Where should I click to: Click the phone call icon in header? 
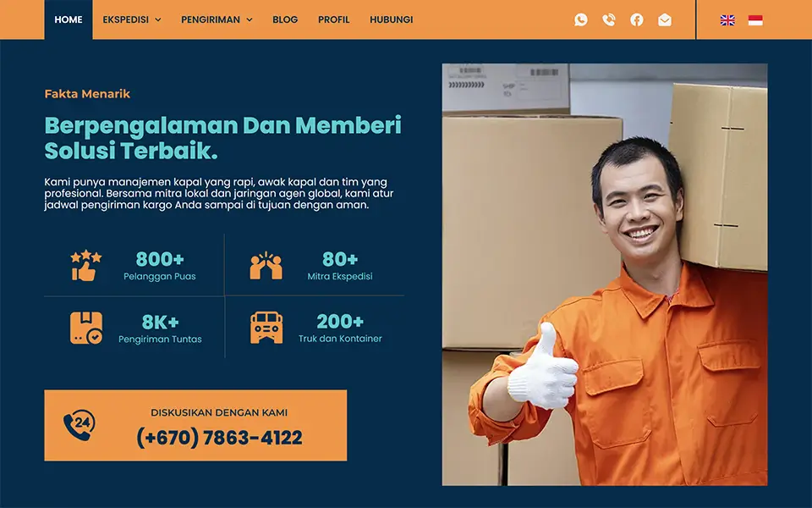[x=608, y=19]
